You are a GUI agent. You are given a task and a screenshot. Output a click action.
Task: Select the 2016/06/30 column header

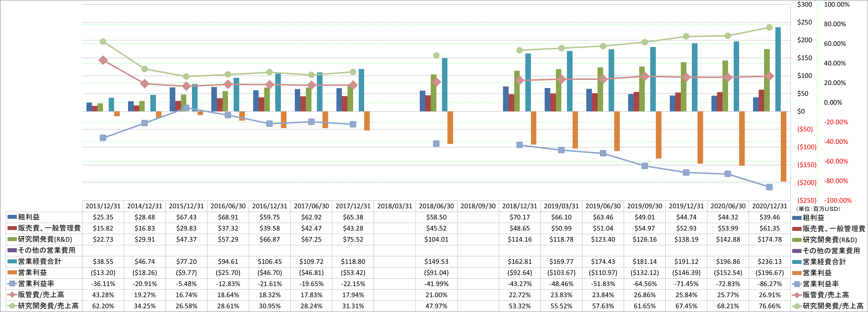[x=228, y=206]
